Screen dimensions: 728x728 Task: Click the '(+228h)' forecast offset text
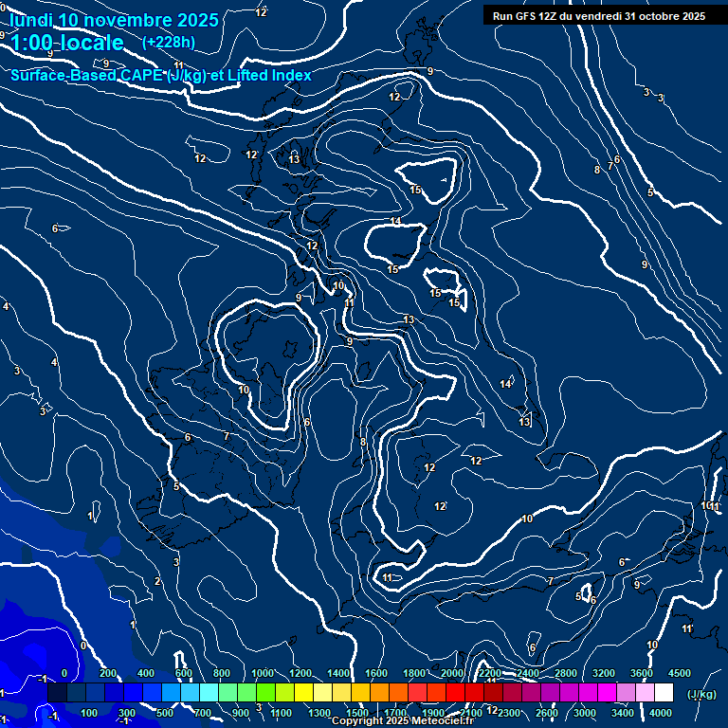click(x=169, y=42)
